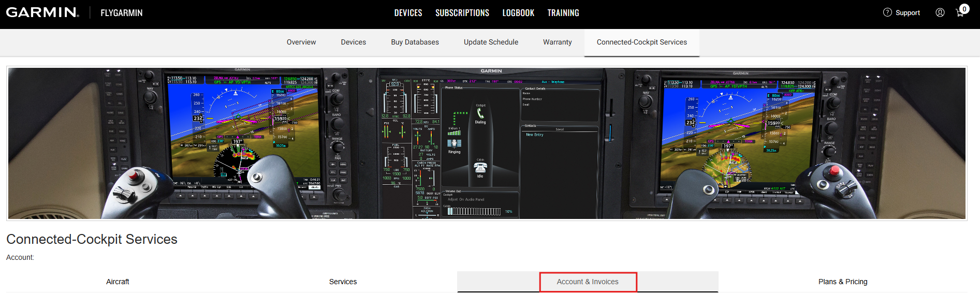
Task: Select the Services tab
Action: click(343, 282)
